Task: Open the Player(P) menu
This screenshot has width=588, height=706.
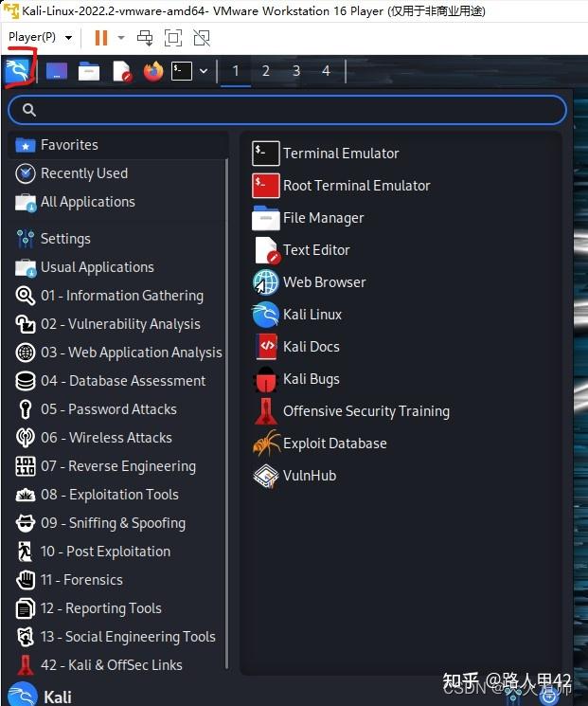Action: click(40, 37)
